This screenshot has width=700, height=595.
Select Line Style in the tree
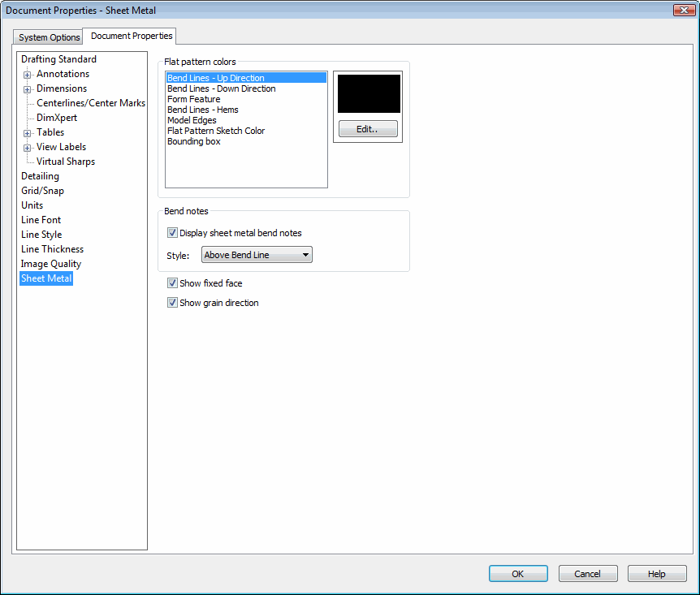41,235
